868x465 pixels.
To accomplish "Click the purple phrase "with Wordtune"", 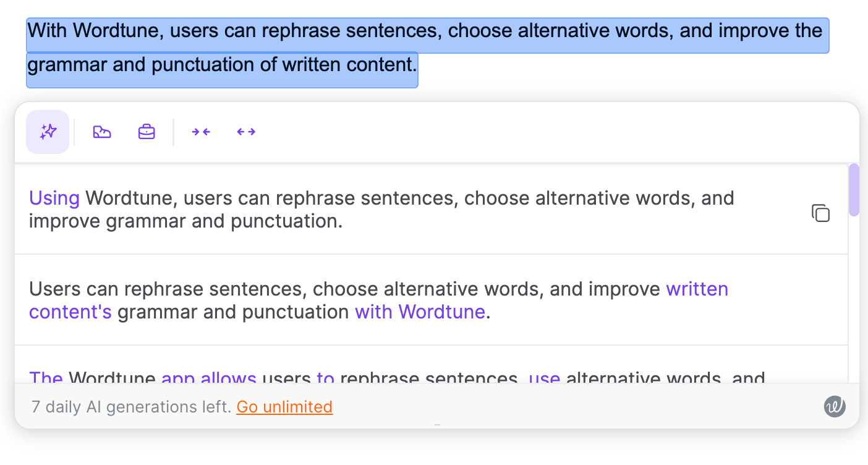I will 420,312.
